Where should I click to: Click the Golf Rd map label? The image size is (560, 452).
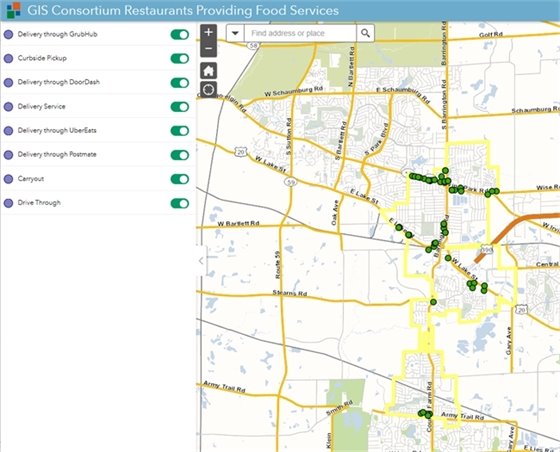click(x=491, y=35)
